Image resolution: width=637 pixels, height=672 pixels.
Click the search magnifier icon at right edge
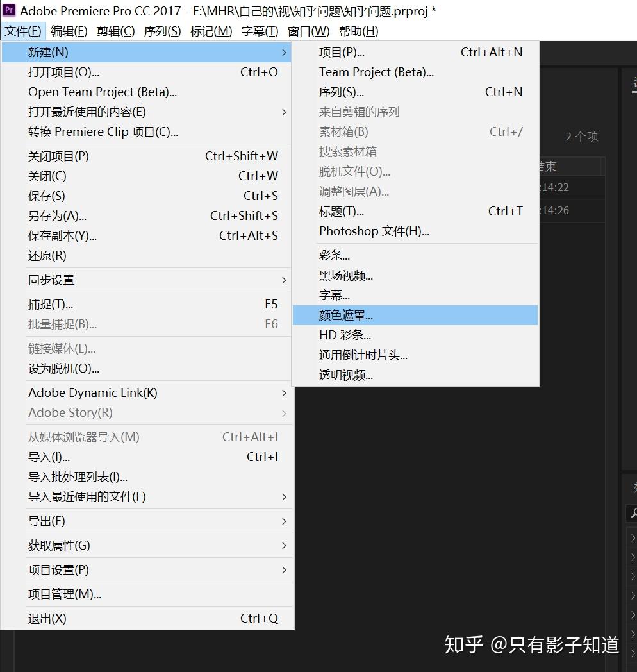pos(633,512)
